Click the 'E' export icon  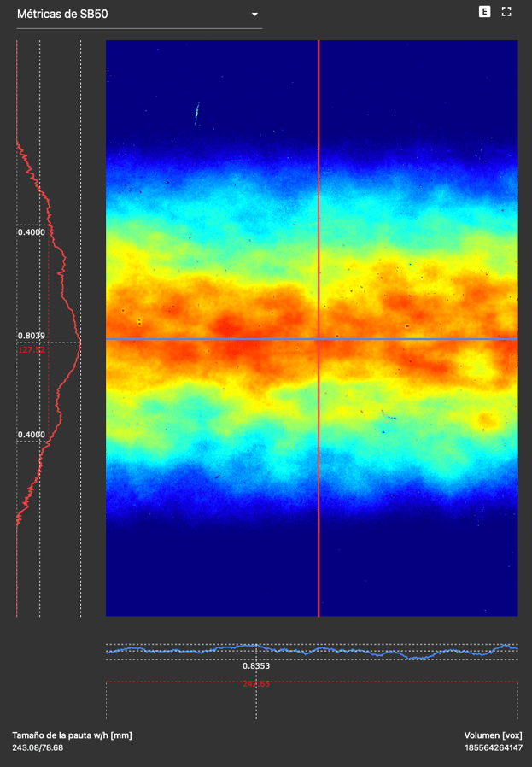485,12
